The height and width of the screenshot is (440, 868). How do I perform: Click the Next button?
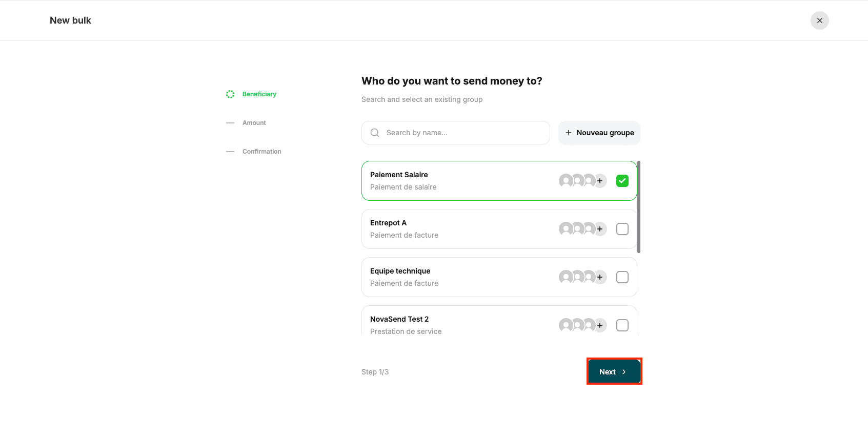click(x=613, y=371)
